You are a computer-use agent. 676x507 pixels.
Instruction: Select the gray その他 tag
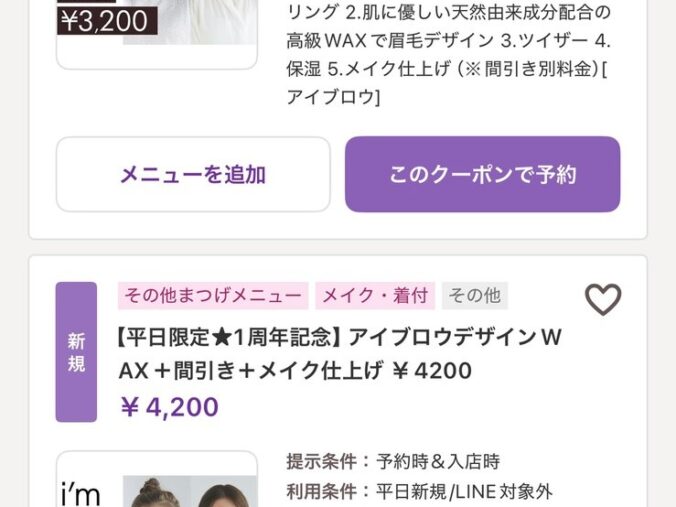[475, 296]
